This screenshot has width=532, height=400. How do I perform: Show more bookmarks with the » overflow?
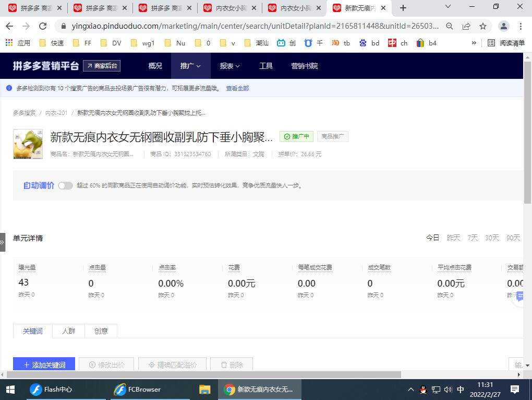click(474, 43)
